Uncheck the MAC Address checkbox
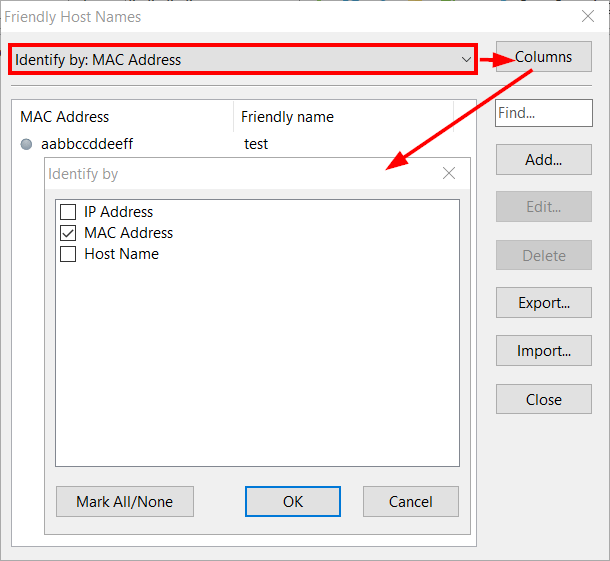610x561 pixels. click(x=68, y=233)
